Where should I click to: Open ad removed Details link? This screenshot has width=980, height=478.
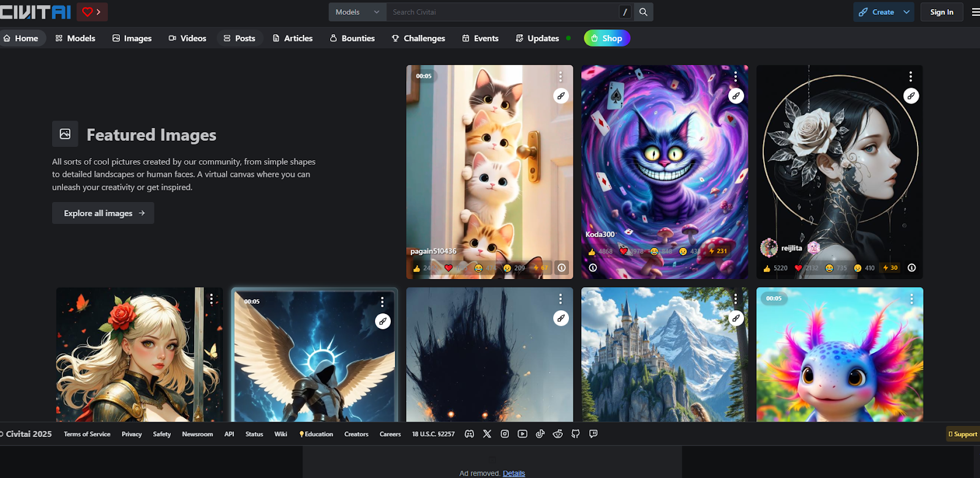514,473
